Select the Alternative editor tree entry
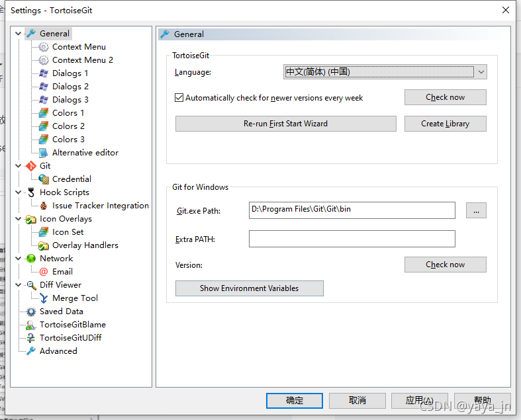 [85, 153]
